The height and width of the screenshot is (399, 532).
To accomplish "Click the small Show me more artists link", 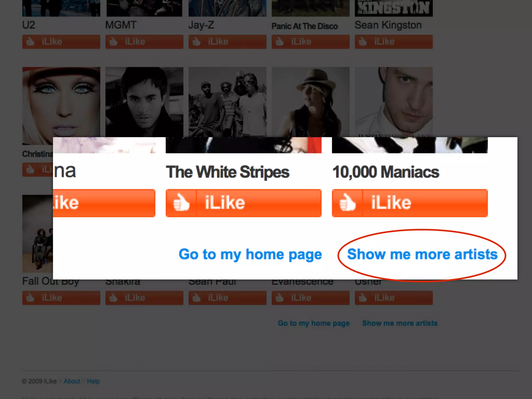I will tap(400, 323).
